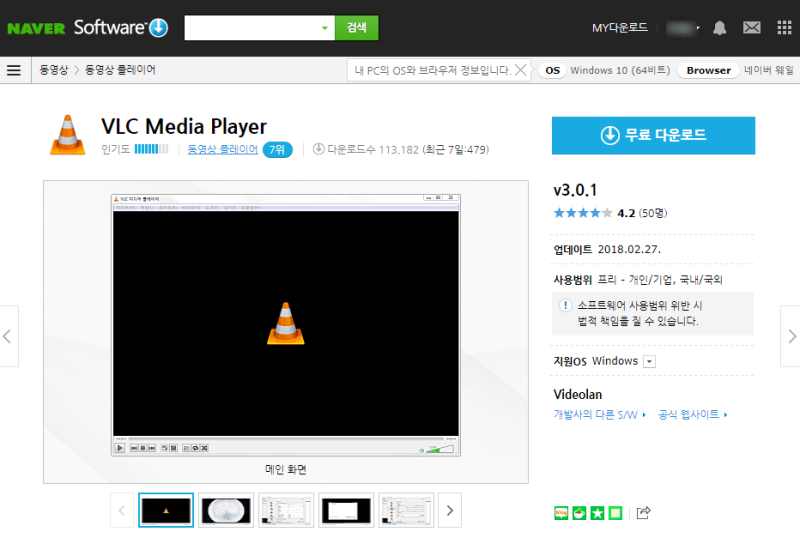The image size is (800, 544).
Task: Open the mail envelope icon
Action: pos(752,28)
